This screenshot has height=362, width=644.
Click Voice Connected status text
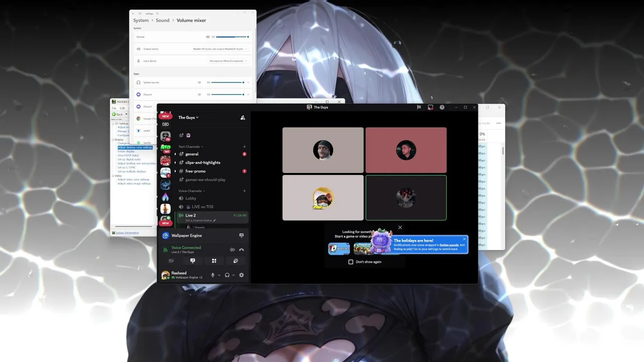186,247
